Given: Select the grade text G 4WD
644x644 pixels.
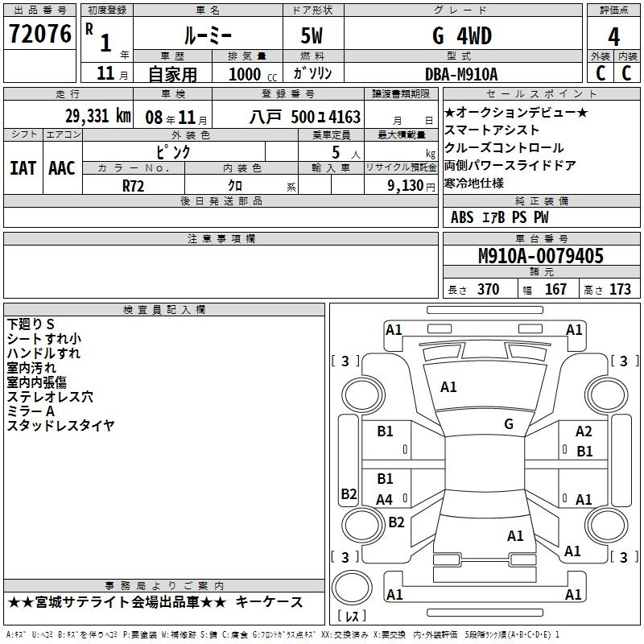Looking at the screenshot, I should coord(461,35).
